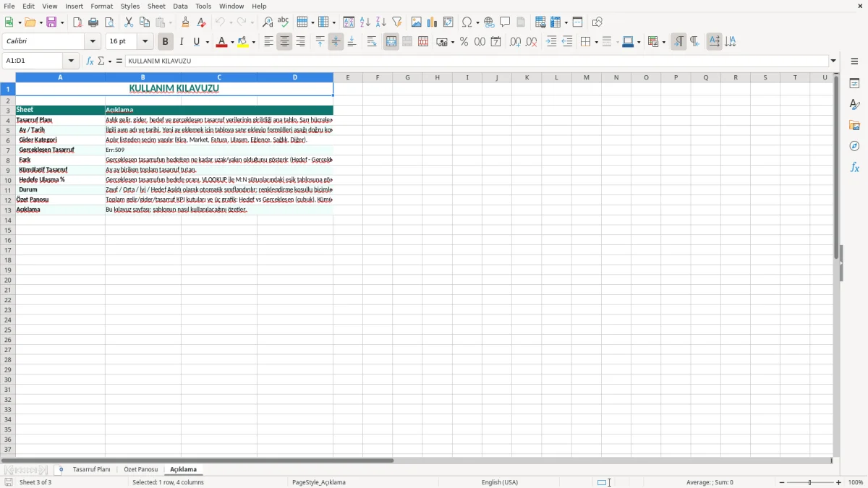Toggle Wrap Text

click(x=372, y=42)
